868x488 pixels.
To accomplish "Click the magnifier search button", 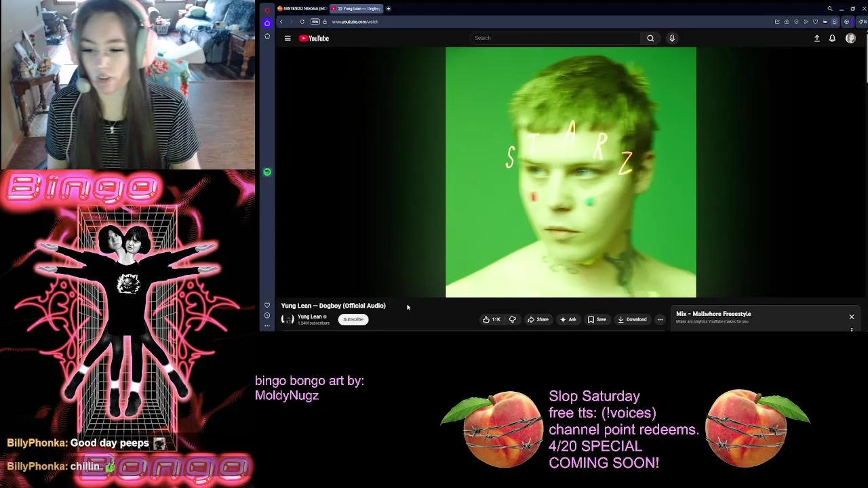I will pos(650,38).
